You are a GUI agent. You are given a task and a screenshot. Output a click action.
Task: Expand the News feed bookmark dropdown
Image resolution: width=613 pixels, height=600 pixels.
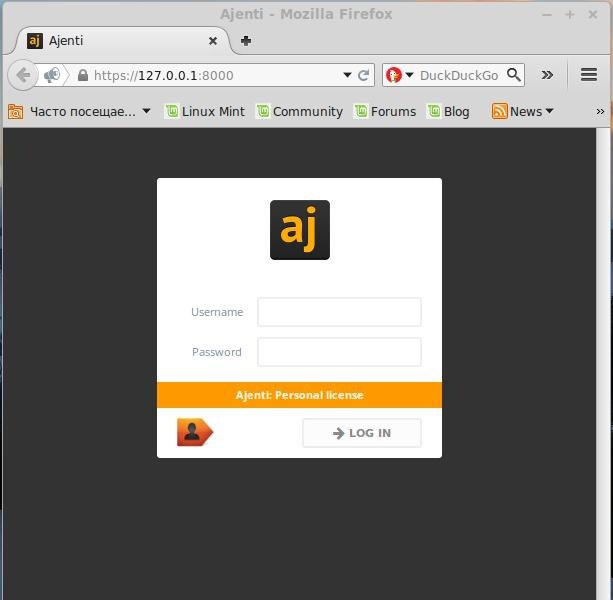[549, 111]
